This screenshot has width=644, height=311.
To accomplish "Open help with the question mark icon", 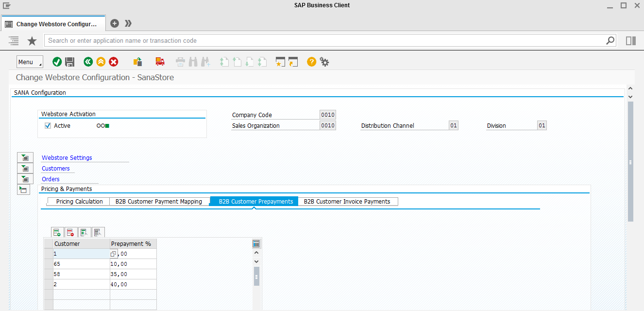I will [311, 62].
